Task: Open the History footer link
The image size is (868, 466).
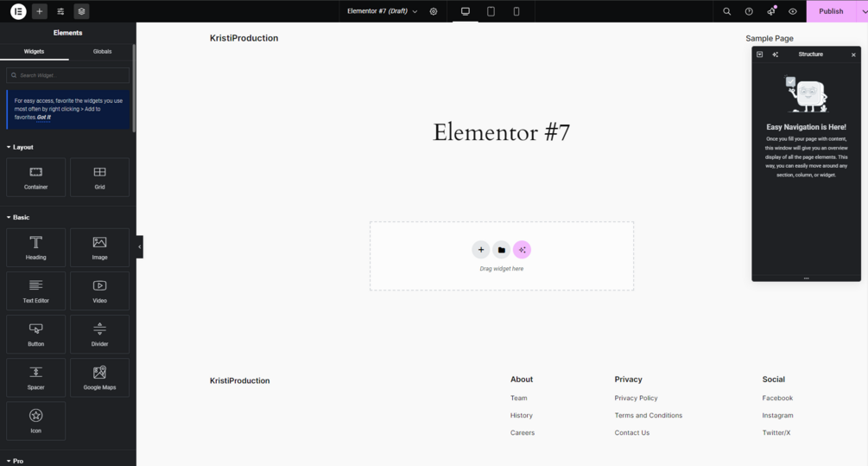Action: pos(522,415)
